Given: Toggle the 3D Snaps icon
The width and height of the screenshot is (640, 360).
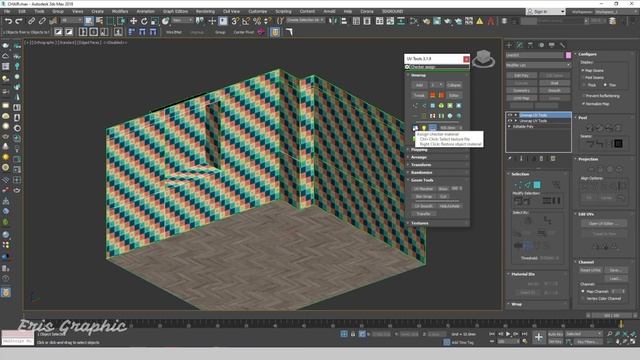Looking at the screenshot, I should pyautogui.click(x=236, y=21).
